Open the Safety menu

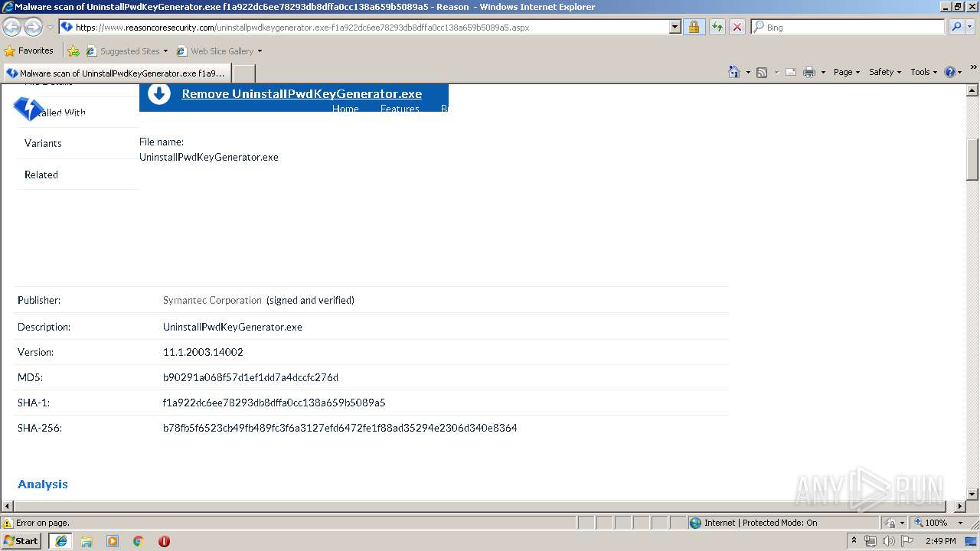point(885,72)
